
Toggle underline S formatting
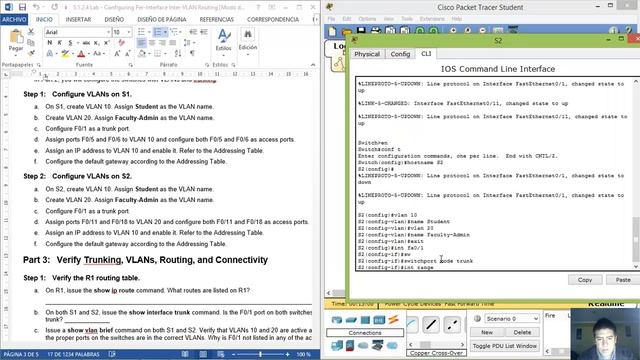(x=70, y=43)
